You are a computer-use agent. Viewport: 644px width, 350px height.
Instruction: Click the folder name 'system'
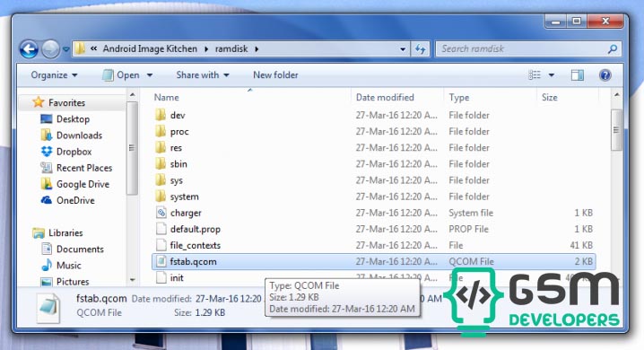pos(184,197)
